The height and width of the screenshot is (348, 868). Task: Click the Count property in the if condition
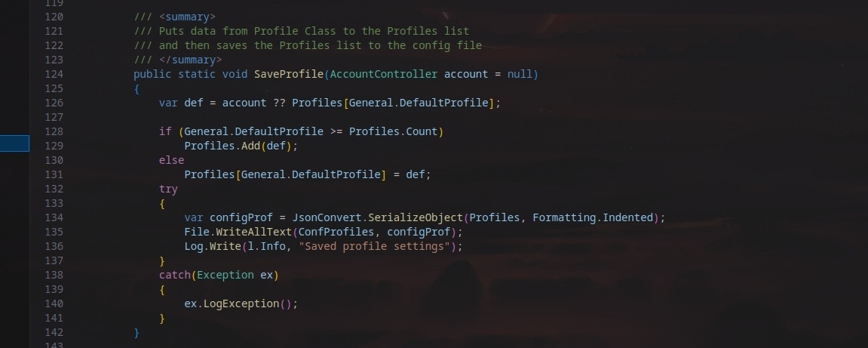point(422,131)
